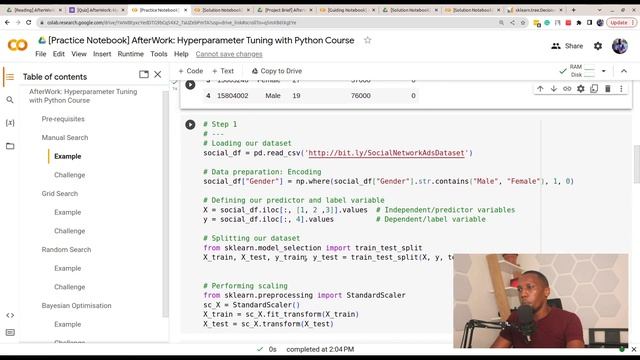Select Example under Manual Search
Viewport: 640px width, 360px height.
[68, 156]
